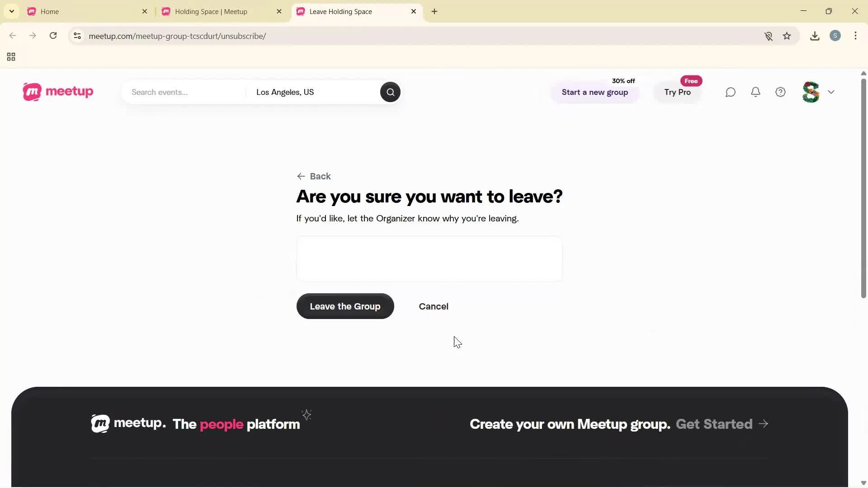This screenshot has height=488, width=868.
Task: Expand the tab search chevron
Action: click(x=11, y=11)
